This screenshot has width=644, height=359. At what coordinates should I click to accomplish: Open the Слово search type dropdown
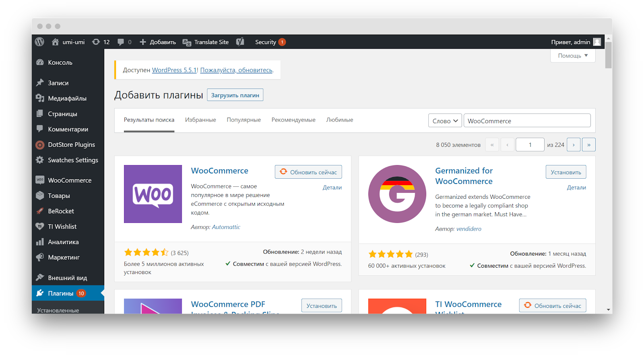tap(445, 121)
